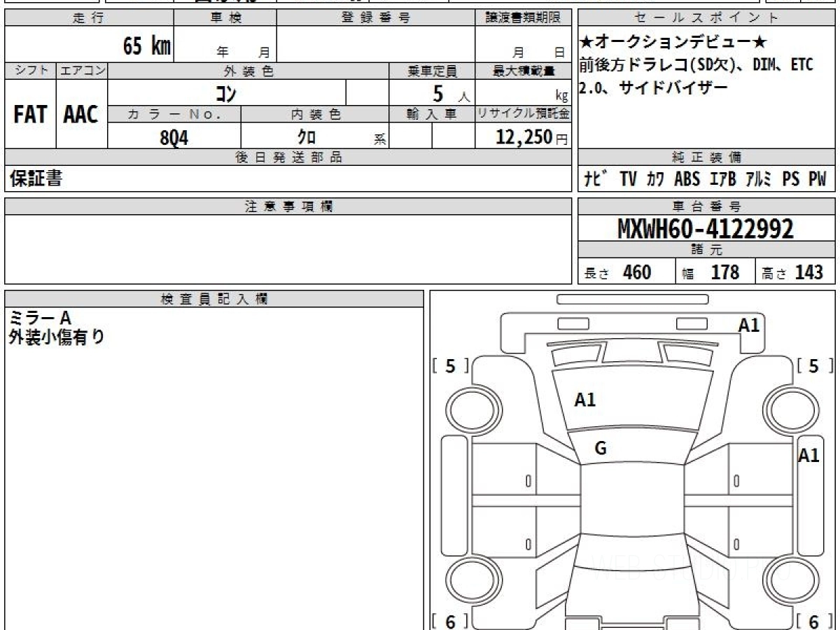Viewport: 840px width, 630px height.
Task: Select the "走行" column header
Action: tap(89, 19)
